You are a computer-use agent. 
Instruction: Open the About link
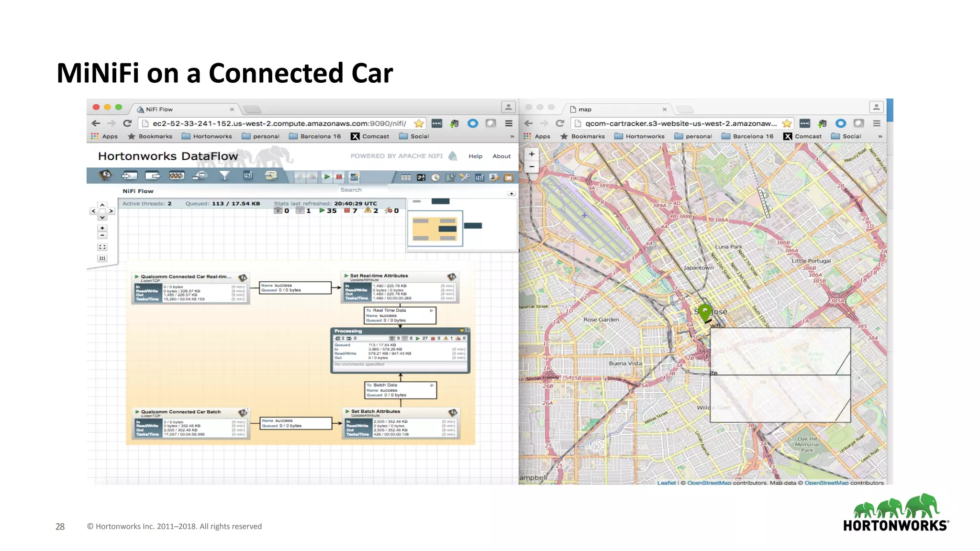click(x=501, y=156)
